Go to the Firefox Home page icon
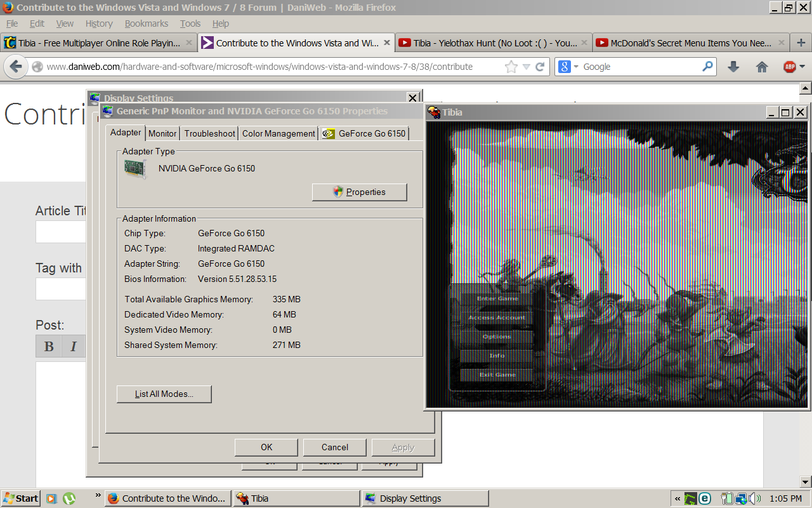This screenshot has height=508, width=812. tap(762, 67)
